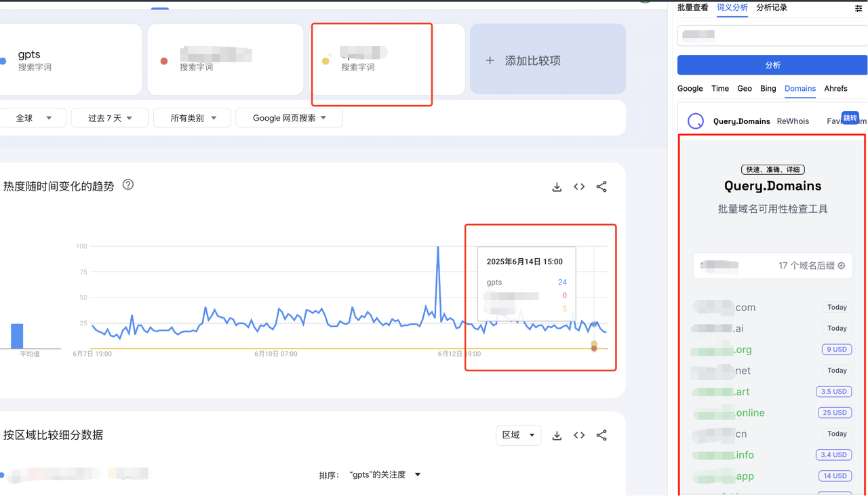Screen dimensions: 868x496
Task: Select the Time analysis tab
Action: point(720,88)
